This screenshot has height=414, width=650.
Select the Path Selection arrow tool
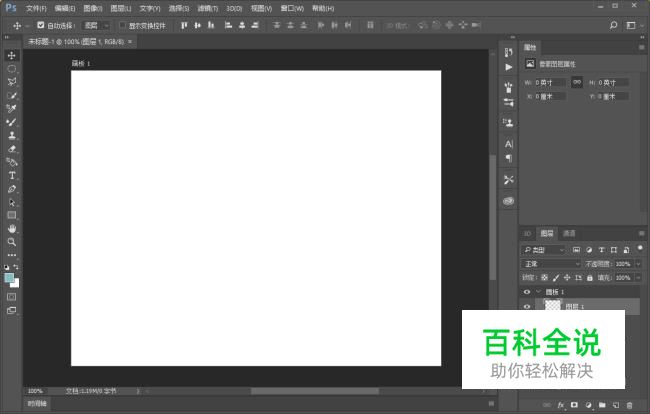12,202
